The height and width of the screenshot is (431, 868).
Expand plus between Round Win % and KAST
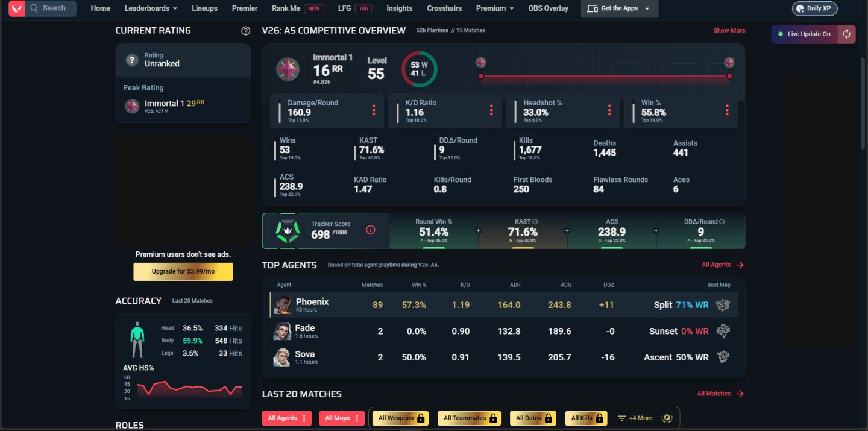[479, 230]
